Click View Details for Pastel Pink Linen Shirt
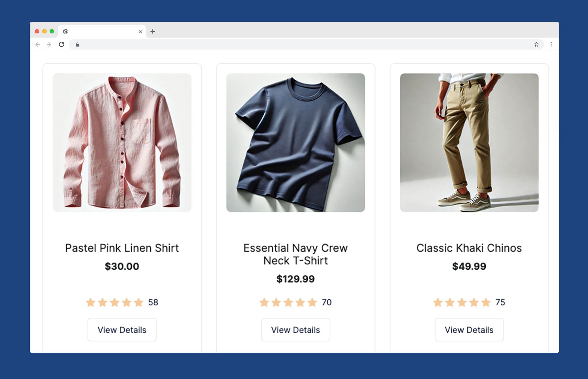Image resolution: width=588 pixels, height=379 pixels. (x=122, y=330)
